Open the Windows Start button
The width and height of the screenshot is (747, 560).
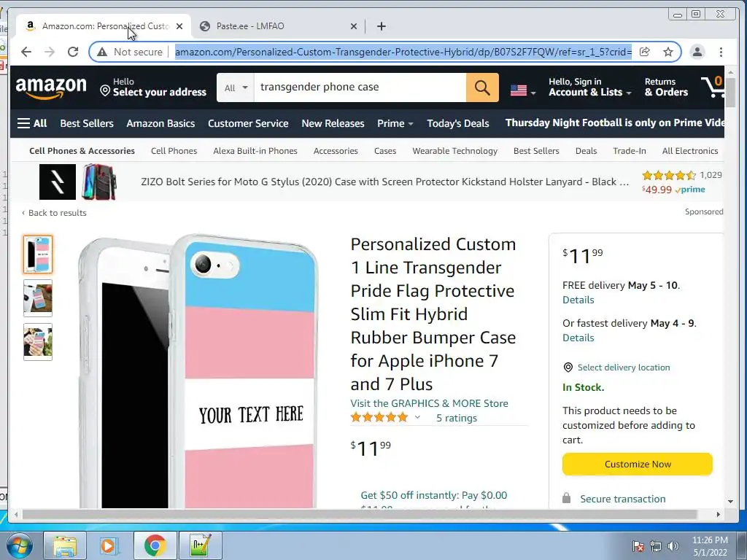pyautogui.click(x=20, y=545)
